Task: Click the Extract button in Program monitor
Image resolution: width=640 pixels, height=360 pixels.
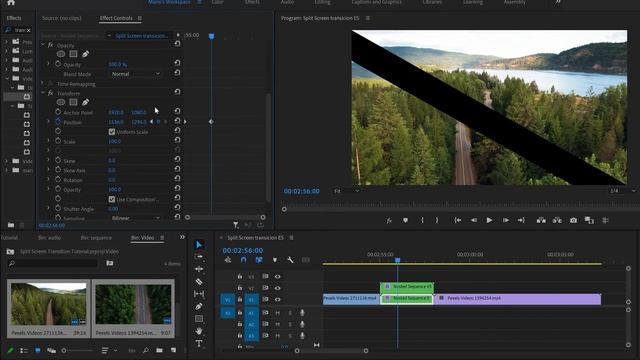Action: point(557,220)
